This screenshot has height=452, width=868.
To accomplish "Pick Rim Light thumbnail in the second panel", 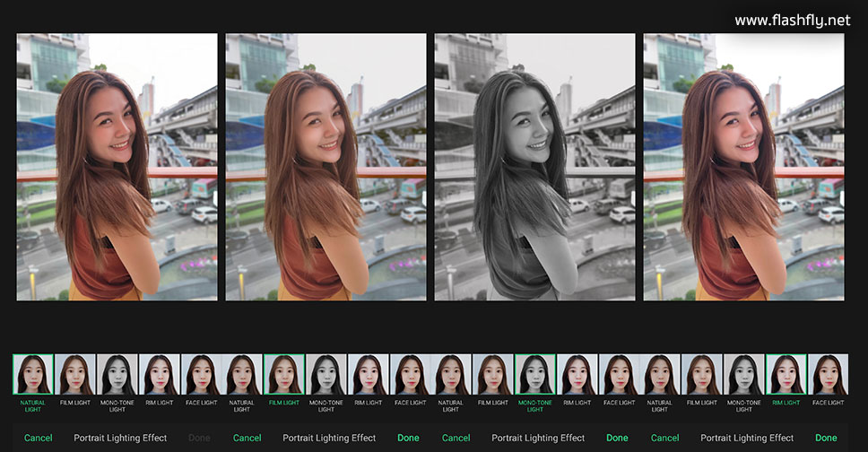I will click(369, 375).
